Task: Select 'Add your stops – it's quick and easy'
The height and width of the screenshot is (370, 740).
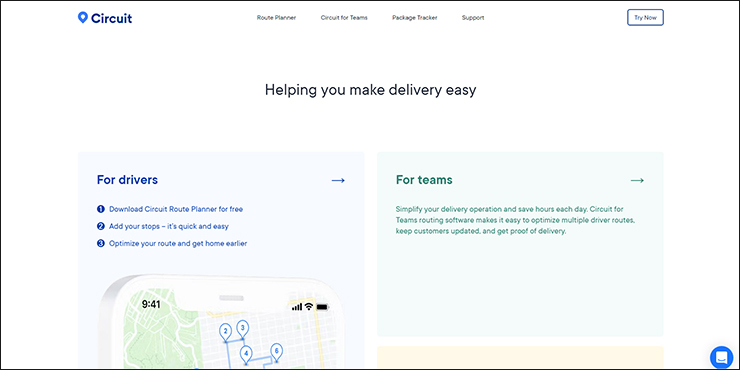Action: [x=169, y=226]
